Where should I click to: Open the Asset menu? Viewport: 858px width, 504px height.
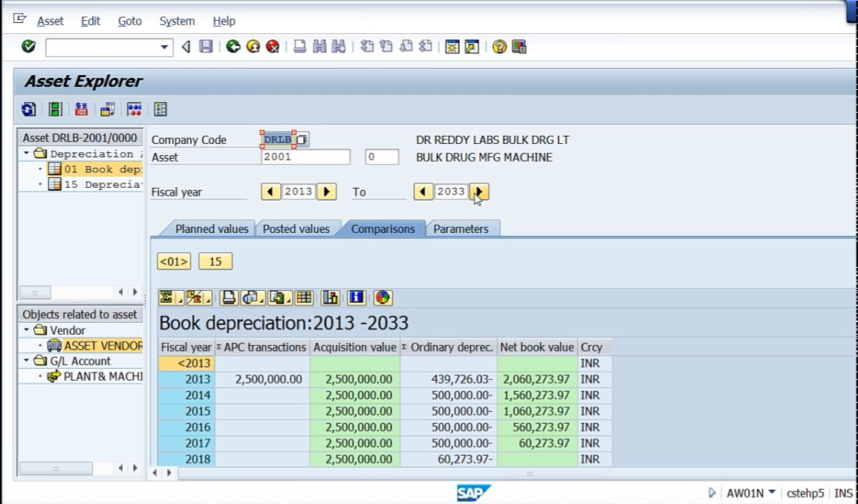click(x=51, y=21)
